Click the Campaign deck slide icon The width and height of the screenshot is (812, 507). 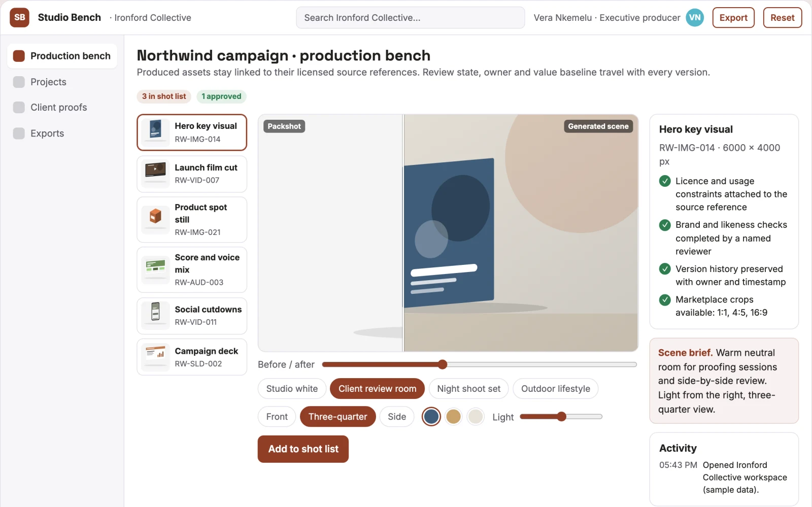[x=155, y=357]
